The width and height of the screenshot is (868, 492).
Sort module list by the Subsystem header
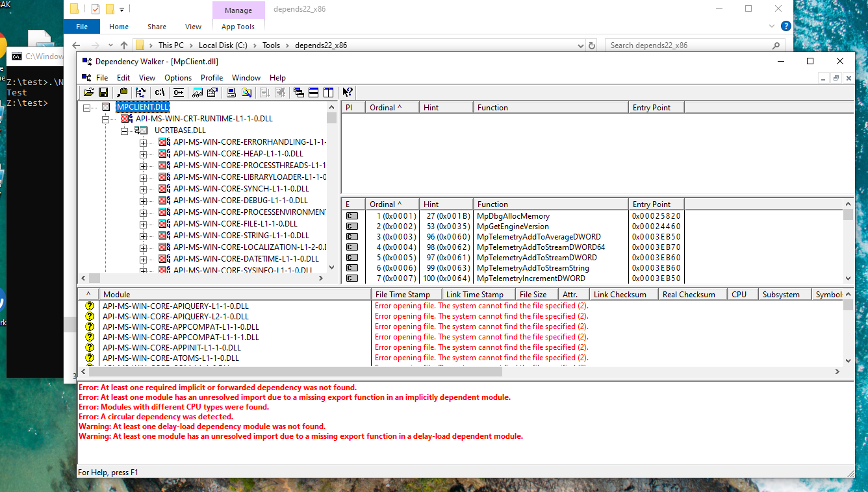pos(784,294)
